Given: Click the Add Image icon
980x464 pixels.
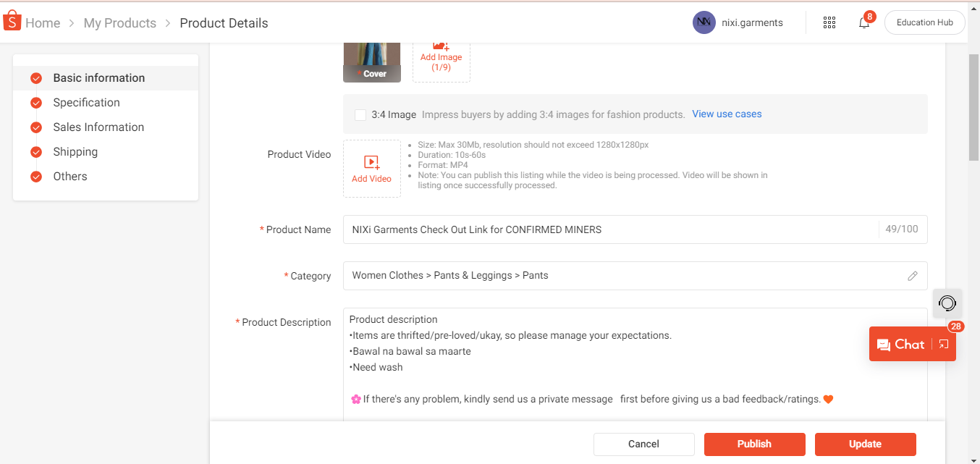Looking at the screenshot, I should click(x=441, y=46).
